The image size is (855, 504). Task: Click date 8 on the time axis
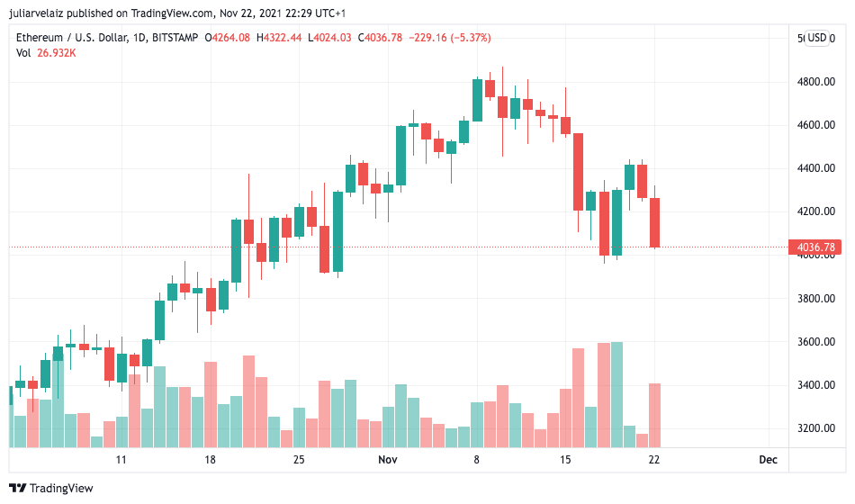pyautogui.click(x=476, y=459)
